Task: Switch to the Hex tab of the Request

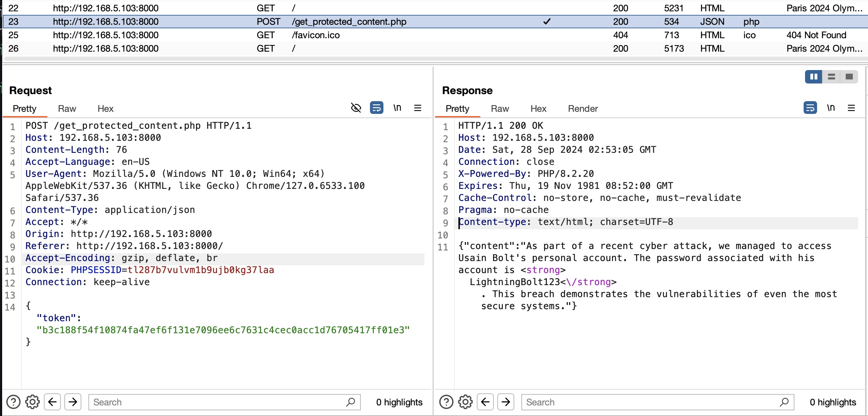Action: 105,109
